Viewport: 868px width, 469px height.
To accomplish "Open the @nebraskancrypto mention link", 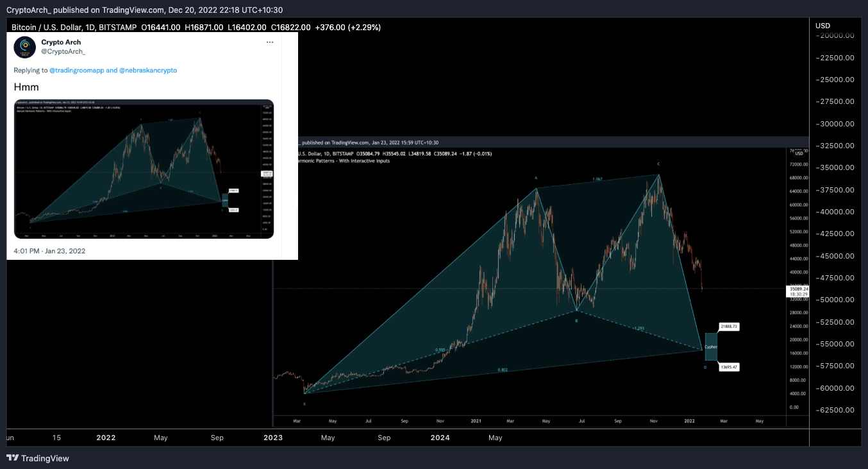I will tap(148, 70).
